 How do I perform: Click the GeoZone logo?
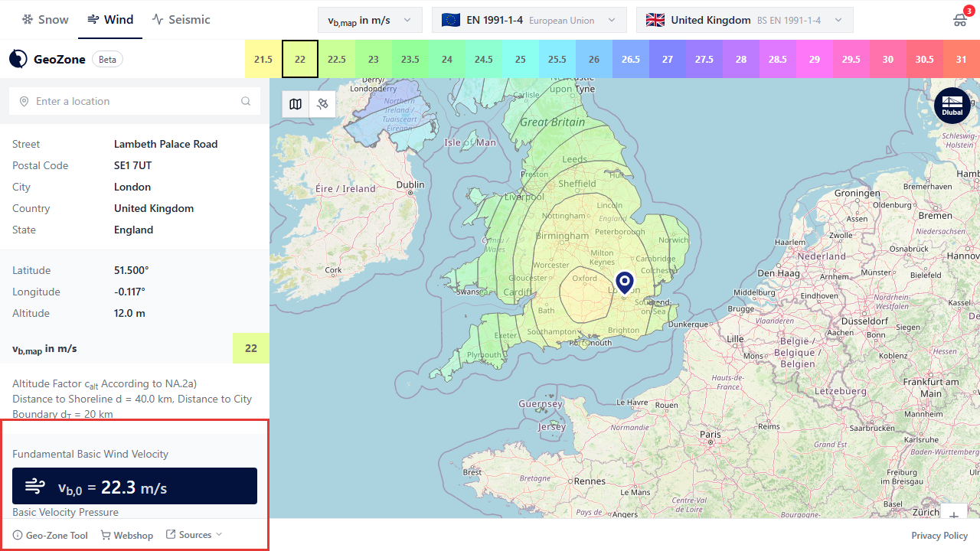(47, 59)
